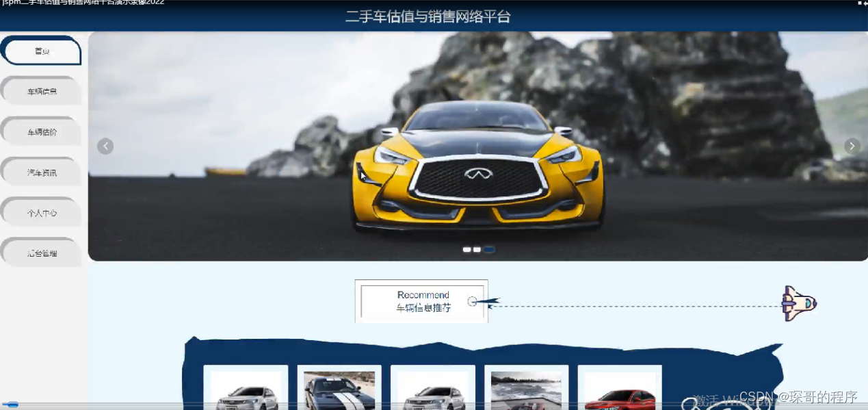868x410 pixels.
Task: Open the 首页 home menu item
Action: point(41,51)
